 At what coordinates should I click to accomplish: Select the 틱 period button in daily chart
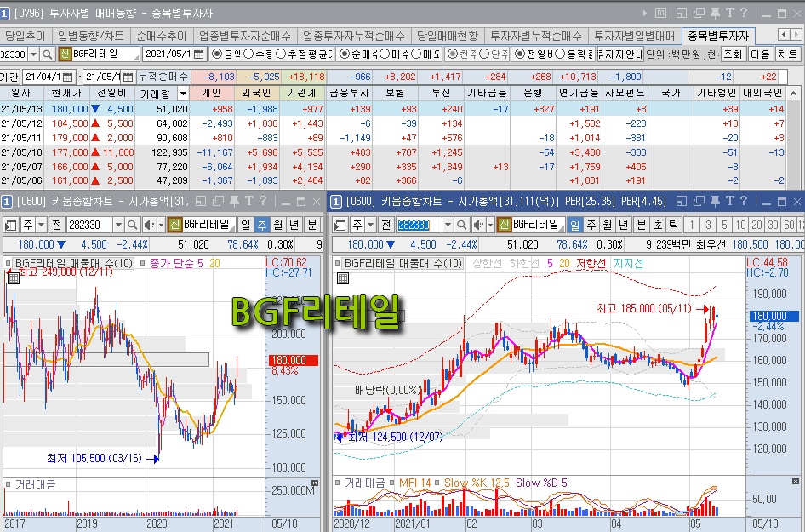(673, 225)
